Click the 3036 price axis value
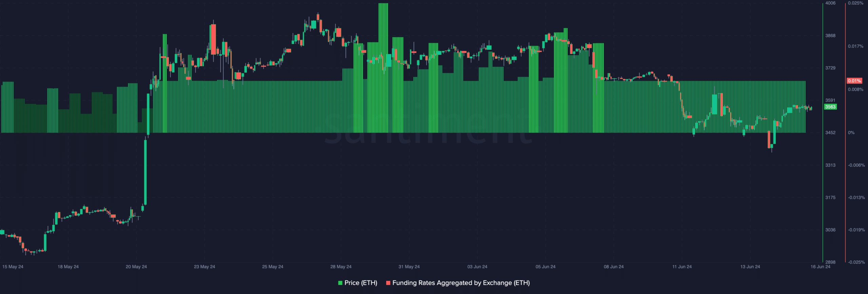Viewport: 868px width, 294px height. click(830, 230)
